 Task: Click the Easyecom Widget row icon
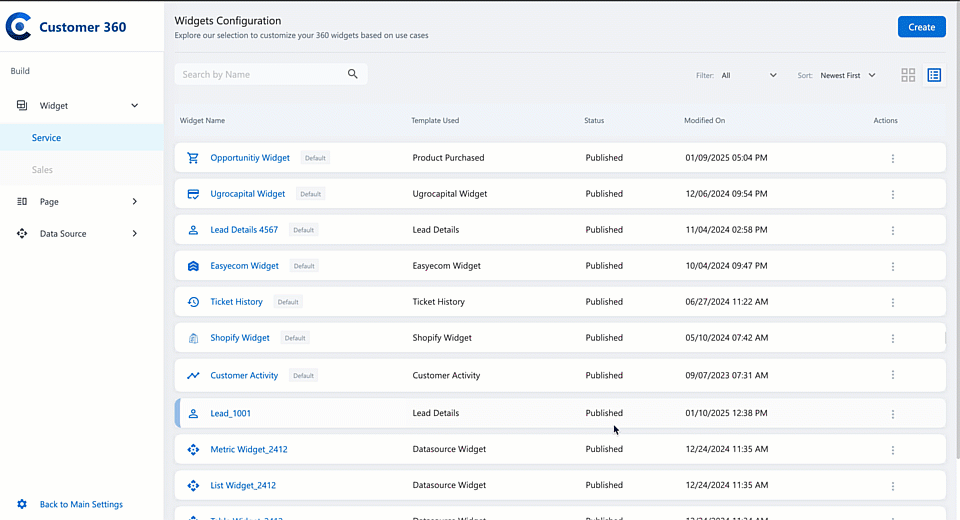coord(193,266)
